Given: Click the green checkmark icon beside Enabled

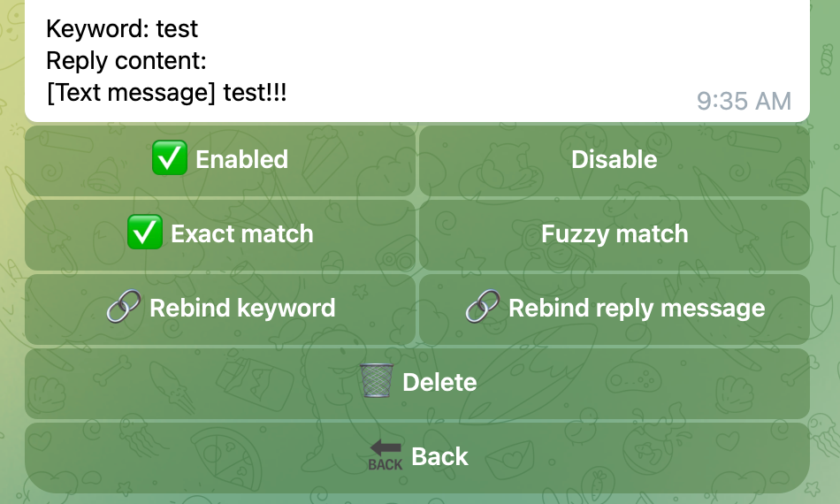Looking at the screenshot, I should (x=169, y=160).
